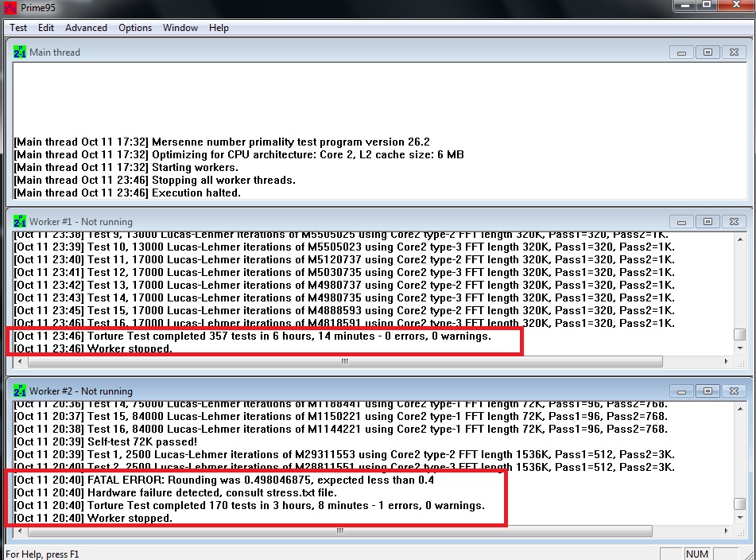Click the 'Worker #1 - Not running' title
The height and width of the screenshot is (560, 756).
[x=80, y=221]
